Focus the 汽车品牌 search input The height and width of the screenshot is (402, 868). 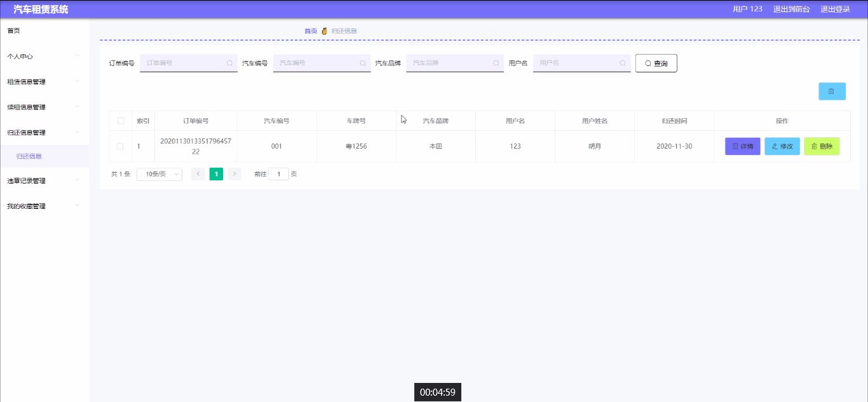tap(455, 64)
